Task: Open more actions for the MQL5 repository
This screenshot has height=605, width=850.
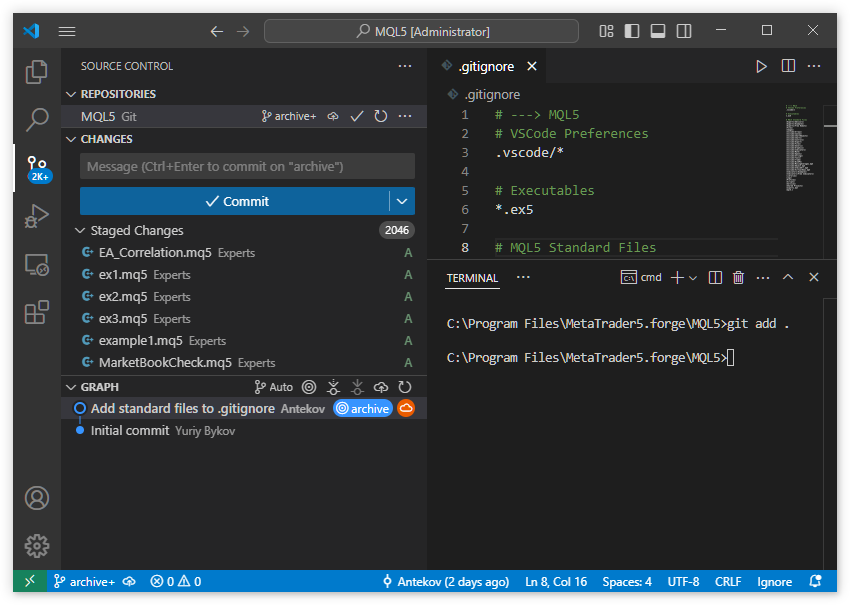Action: [405, 116]
